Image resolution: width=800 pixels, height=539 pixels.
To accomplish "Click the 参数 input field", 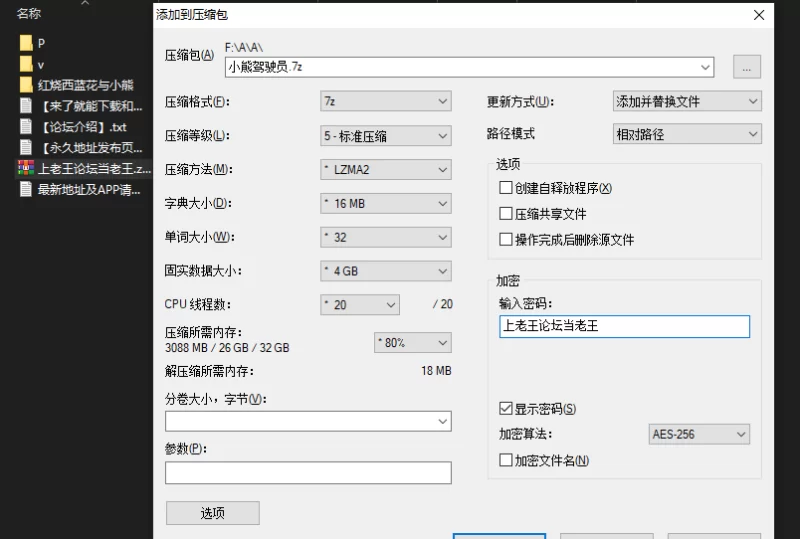I will coord(308,473).
